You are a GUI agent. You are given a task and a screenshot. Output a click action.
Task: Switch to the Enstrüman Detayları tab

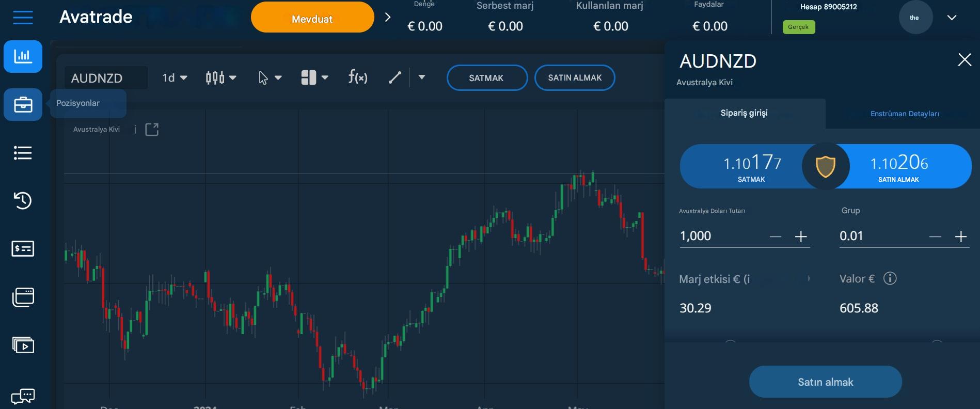coord(904,113)
